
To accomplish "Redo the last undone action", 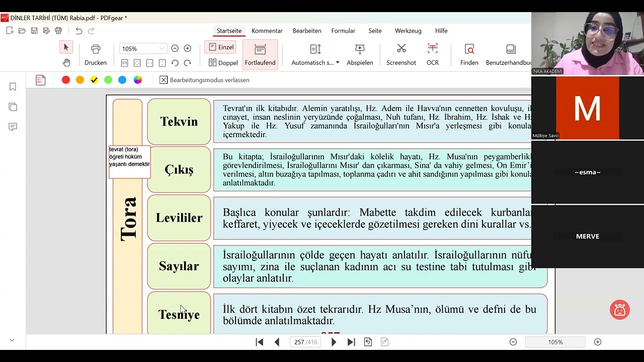I will tap(91, 31).
